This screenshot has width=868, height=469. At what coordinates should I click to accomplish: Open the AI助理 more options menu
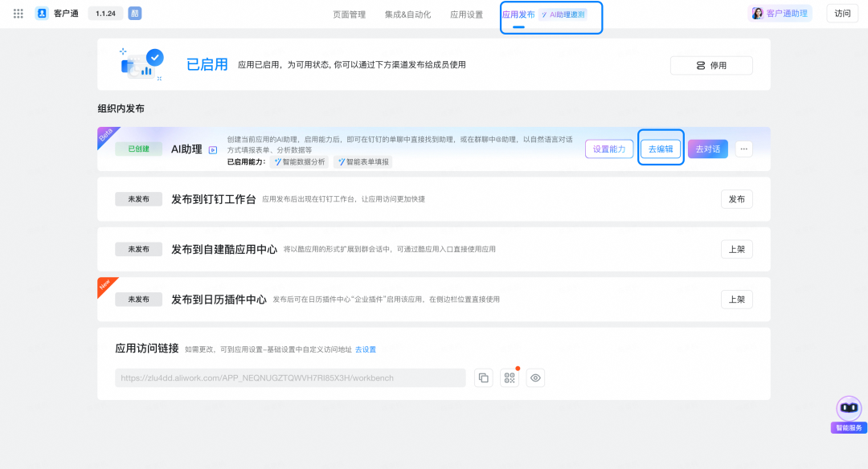744,149
